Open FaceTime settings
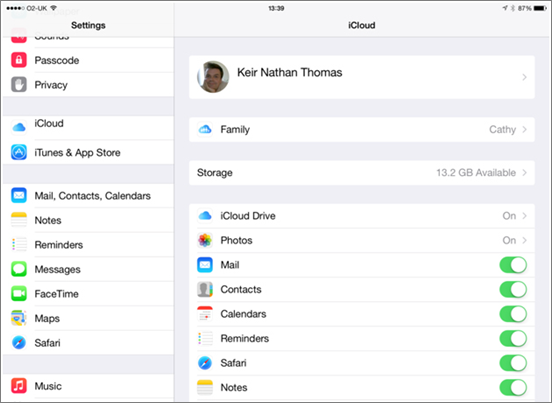The height and width of the screenshot is (403, 552). click(88, 294)
